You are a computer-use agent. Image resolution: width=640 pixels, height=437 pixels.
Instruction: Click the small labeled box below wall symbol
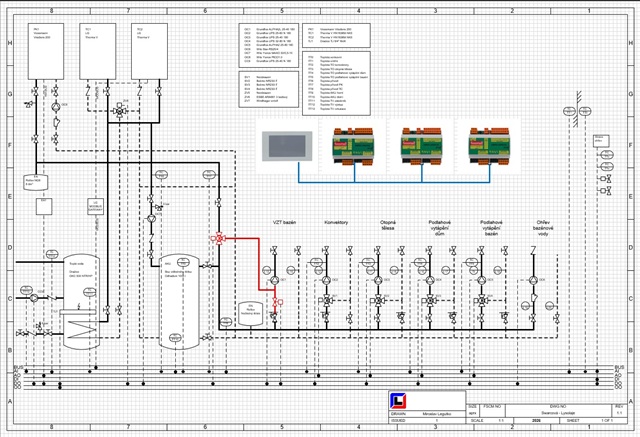click(601, 141)
